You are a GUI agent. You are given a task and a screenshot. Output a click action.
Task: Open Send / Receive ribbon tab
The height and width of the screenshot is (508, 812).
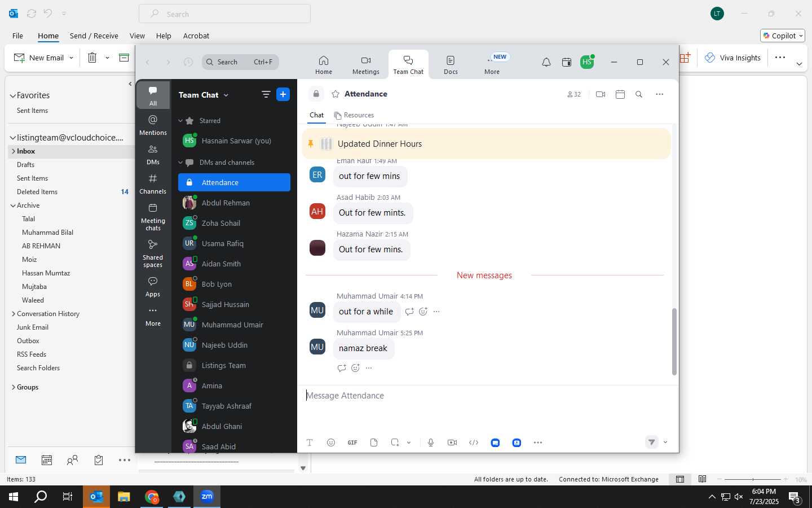click(x=94, y=36)
